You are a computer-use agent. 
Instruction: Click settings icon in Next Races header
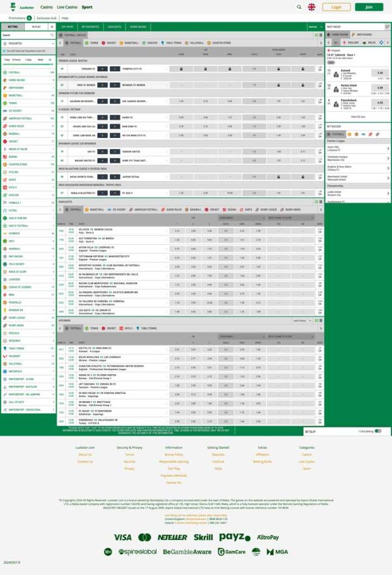pyautogui.click(x=387, y=27)
